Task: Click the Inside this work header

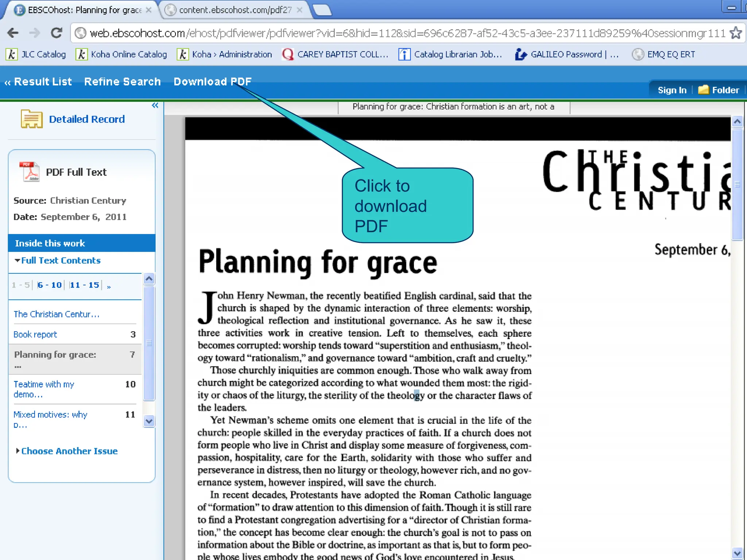Action: 82,243
